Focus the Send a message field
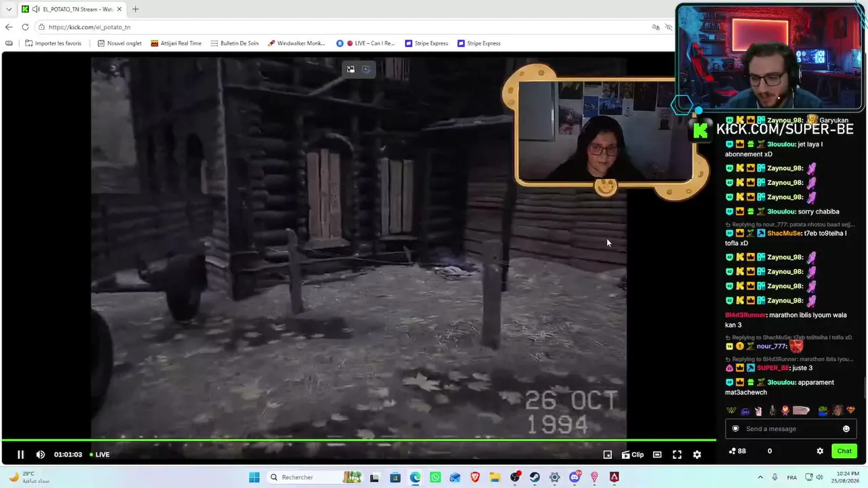 [790, 429]
